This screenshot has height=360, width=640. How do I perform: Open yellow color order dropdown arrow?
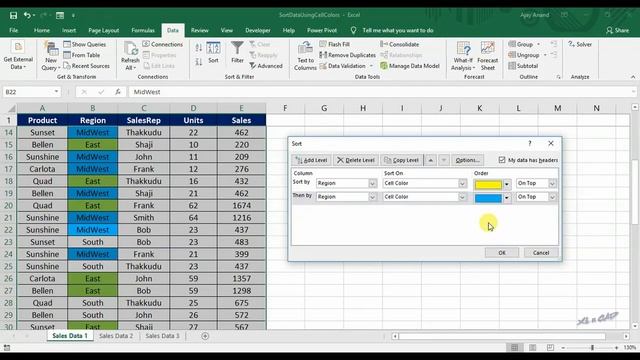(x=507, y=184)
